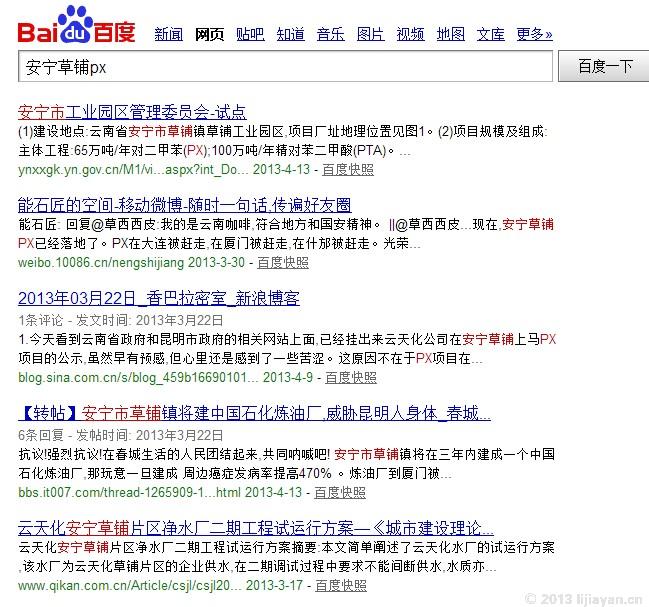
Task: Open 百度快照 for the blog.sina.com.cn result
Action: (x=351, y=377)
